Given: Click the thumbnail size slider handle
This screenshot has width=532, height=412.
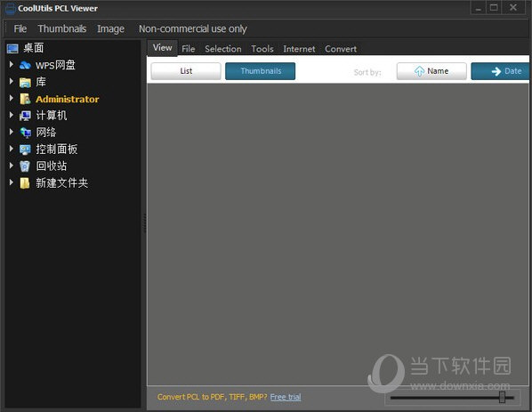Looking at the screenshot, I should coord(502,397).
